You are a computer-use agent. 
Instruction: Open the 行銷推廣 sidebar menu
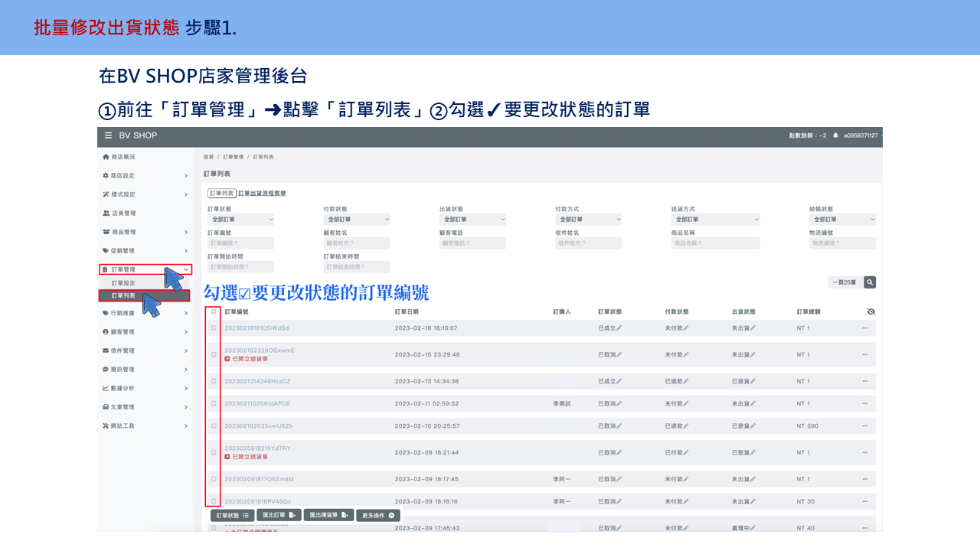(x=145, y=313)
